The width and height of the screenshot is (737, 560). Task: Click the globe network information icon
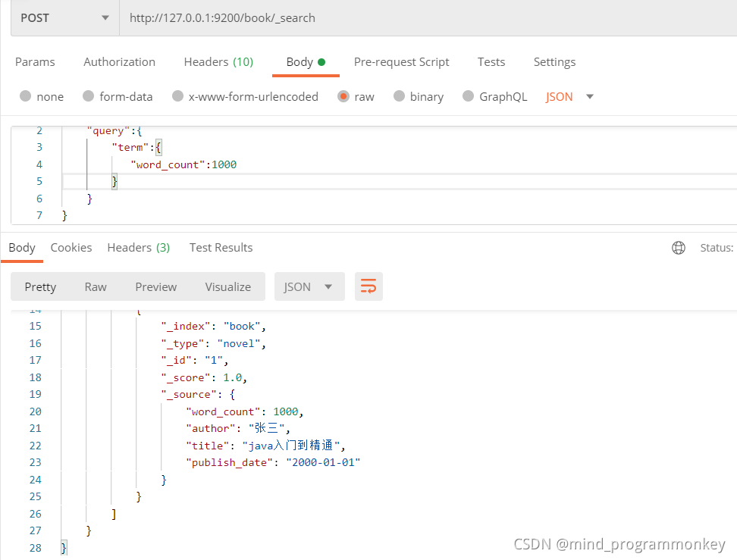pyautogui.click(x=679, y=248)
